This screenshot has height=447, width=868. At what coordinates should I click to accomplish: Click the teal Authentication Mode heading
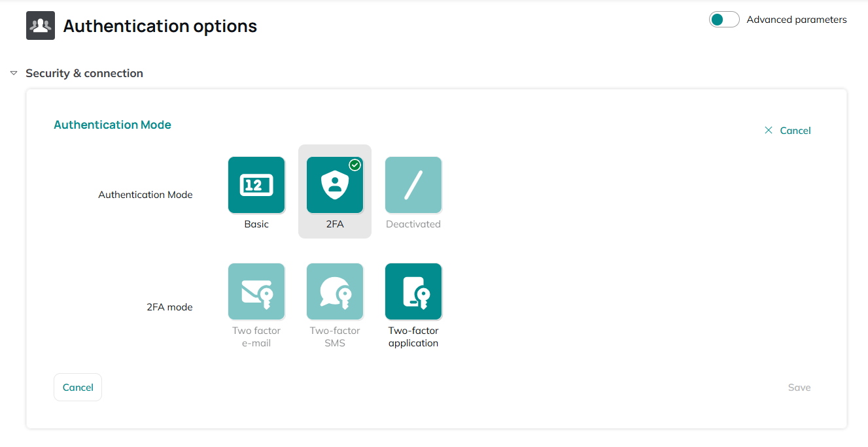[113, 124]
